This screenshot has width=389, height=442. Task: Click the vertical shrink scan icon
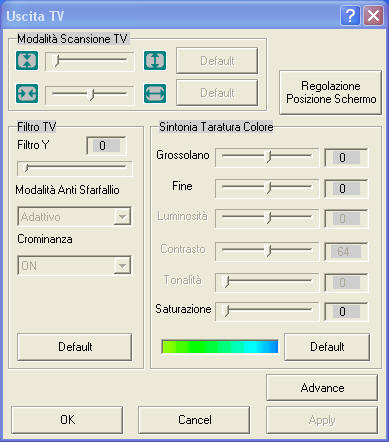point(27,61)
